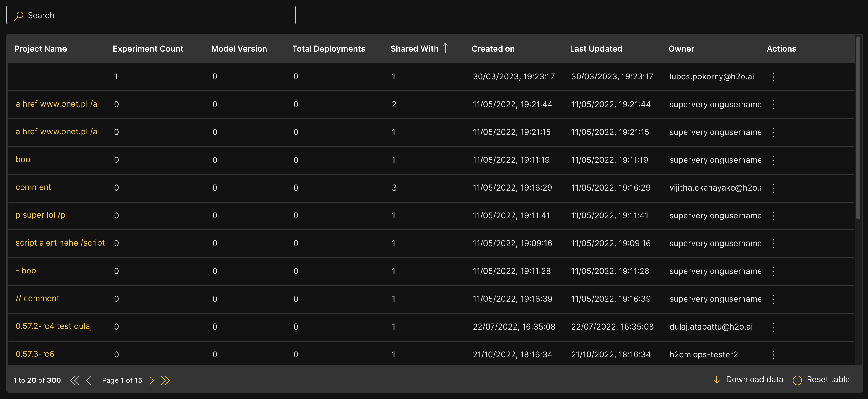
Task: Open 0.57.2-rc4 test dulaj project
Action: tap(54, 326)
